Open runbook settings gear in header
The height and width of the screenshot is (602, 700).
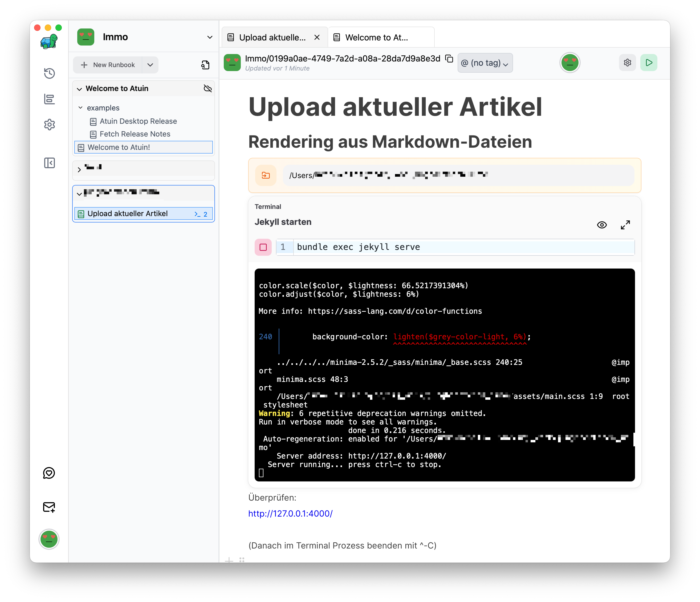[627, 63]
